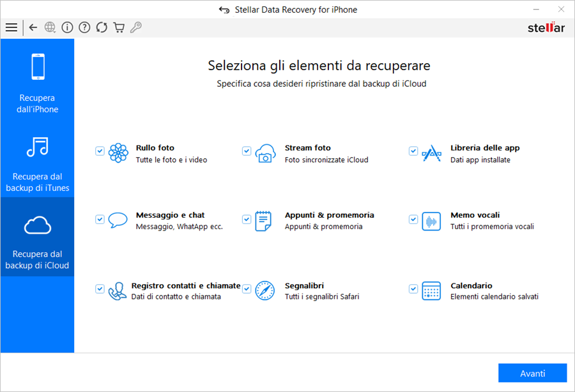Viewport: 575px width, 392px height.
Task: Toggle the Memo vocali checkbox
Action: point(413,219)
